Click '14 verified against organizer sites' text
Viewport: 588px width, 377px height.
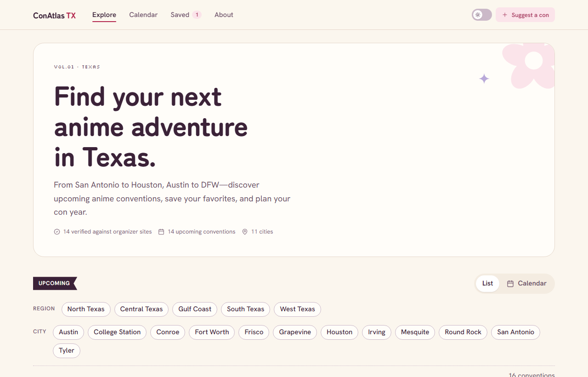(x=107, y=232)
